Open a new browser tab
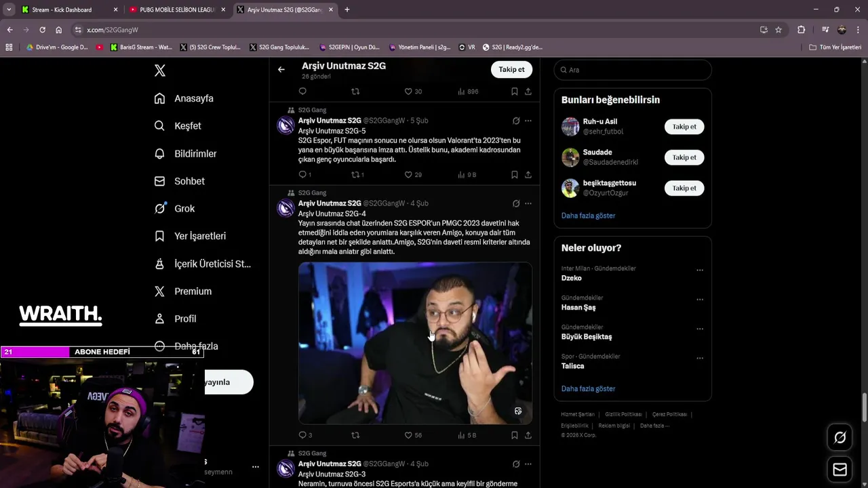The height and width of the screenshot is (488, 868). click(x=347, y=9)
